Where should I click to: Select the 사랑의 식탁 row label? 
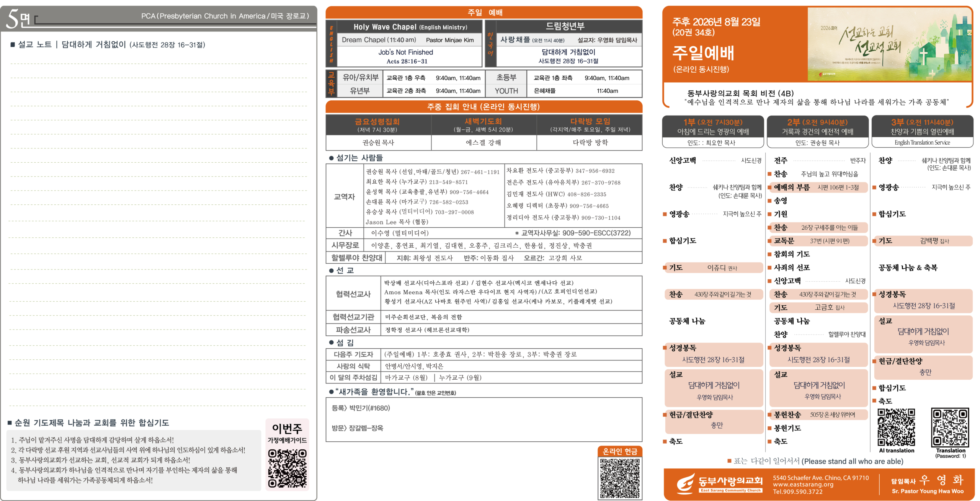tap(353, 366)
